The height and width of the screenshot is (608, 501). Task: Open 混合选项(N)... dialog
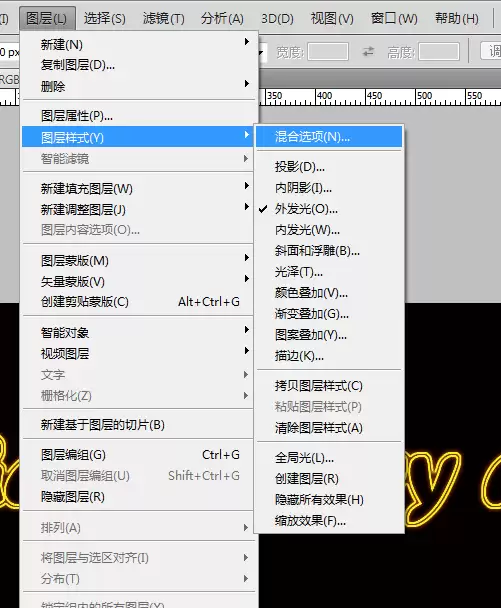pyautogui.click(x=329, y=136)
